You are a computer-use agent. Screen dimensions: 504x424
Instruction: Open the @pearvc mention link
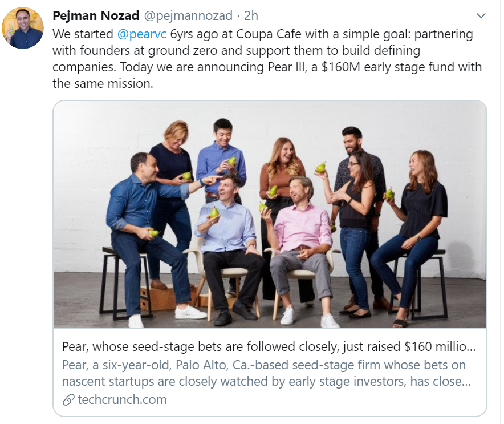point(142,34)
